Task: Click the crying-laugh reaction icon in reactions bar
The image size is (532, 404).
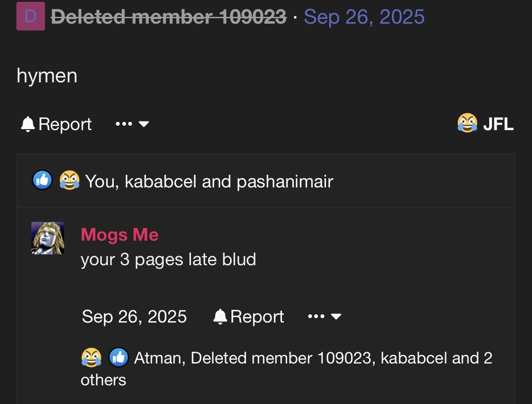Action: click(69, 181)
